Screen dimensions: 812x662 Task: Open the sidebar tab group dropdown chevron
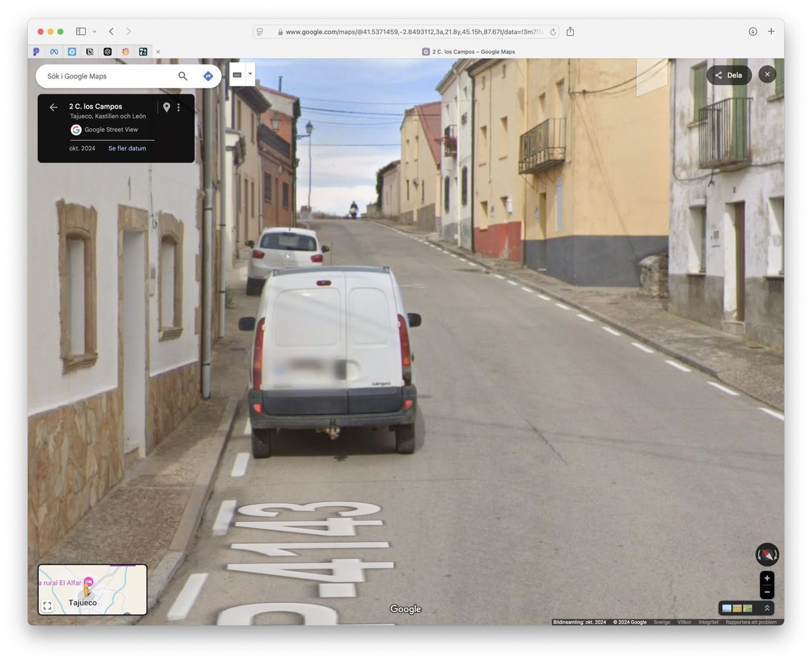click(x=95, y=32)
